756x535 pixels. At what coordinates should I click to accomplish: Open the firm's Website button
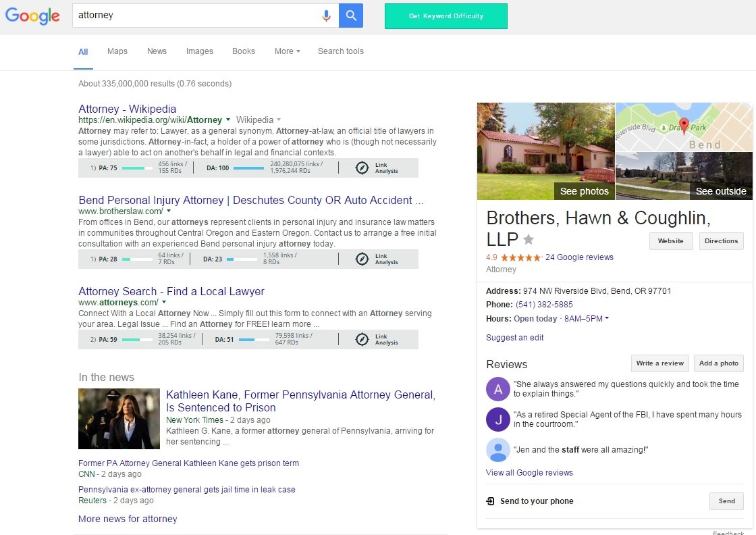(671, 240)
